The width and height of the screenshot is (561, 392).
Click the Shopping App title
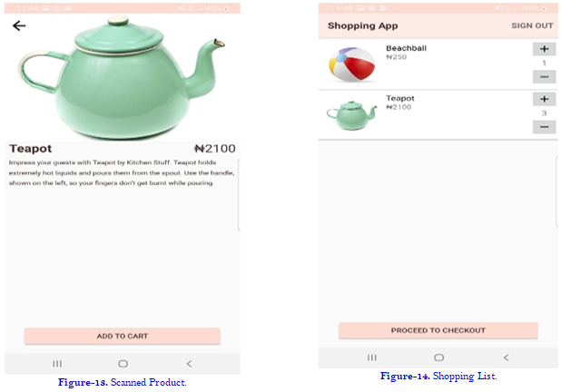click(x=363, y=25)
